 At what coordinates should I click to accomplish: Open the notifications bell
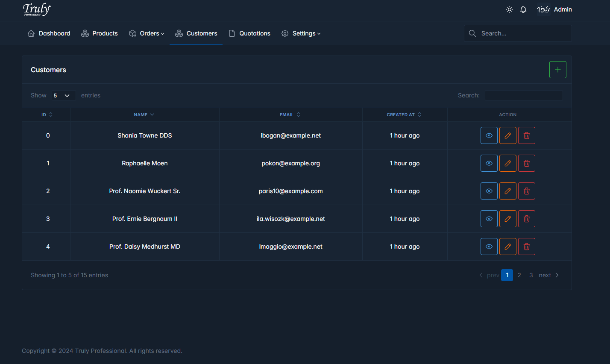click(523, 9)
